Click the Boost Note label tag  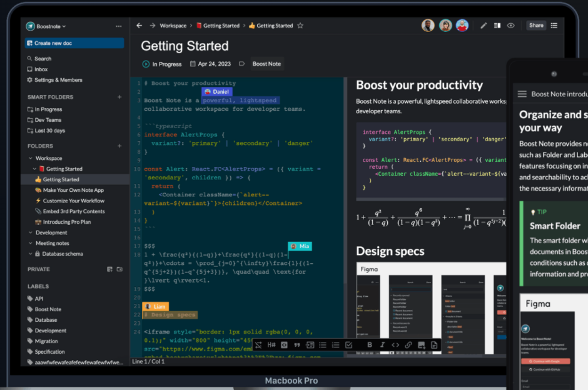(x=266, y=64)
